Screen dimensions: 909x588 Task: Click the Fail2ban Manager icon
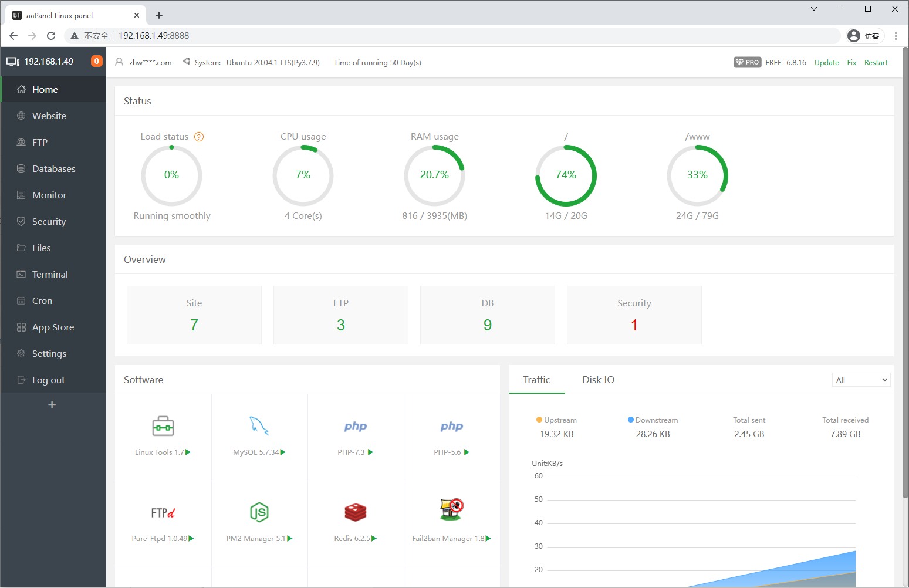451,510
